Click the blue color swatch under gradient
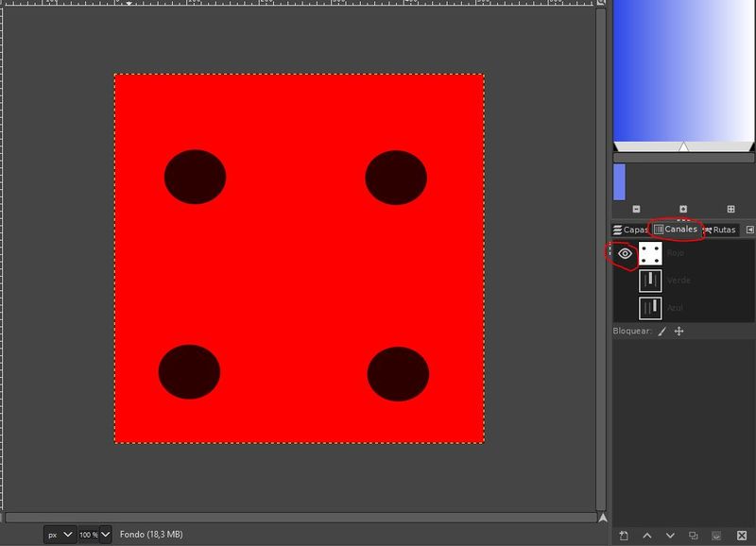Viewport: 756px width, 546px height. (x=620, y=181)
